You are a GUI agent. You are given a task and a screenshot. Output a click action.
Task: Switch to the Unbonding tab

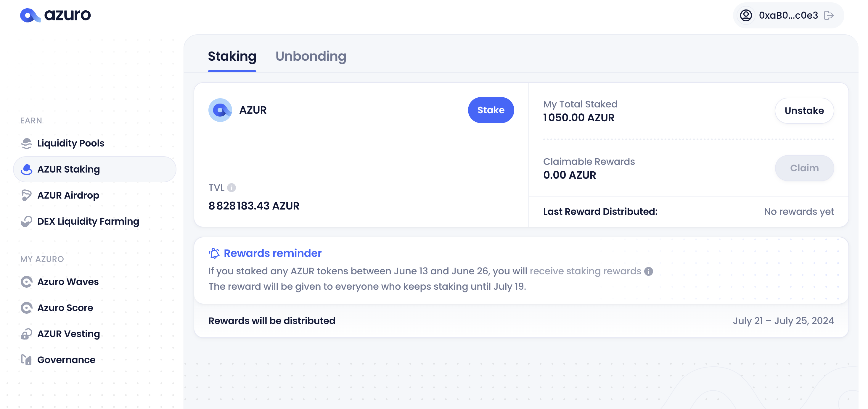point(311,56)
